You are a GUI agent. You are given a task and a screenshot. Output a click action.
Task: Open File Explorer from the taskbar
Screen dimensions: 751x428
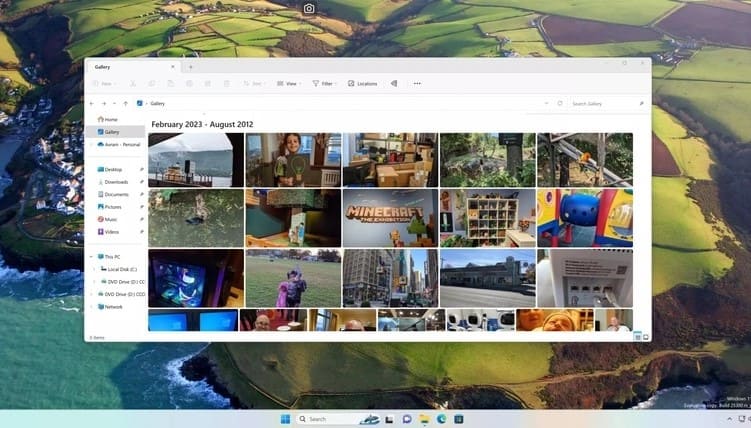point(424,419)
